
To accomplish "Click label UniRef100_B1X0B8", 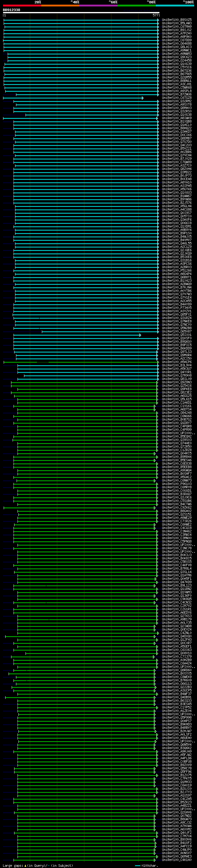I will 176,121.
